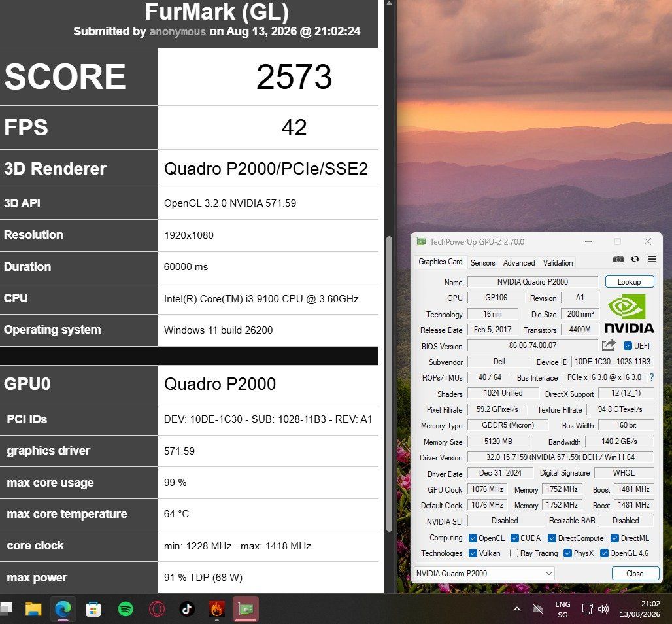
Task: Click the cloud sync tray icon
Action: click(x=538, y=609)
